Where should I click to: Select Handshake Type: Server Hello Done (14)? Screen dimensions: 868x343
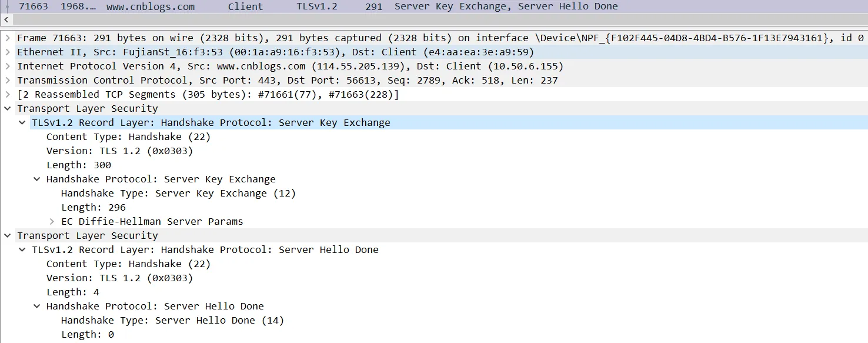click(x=172, y=320)
